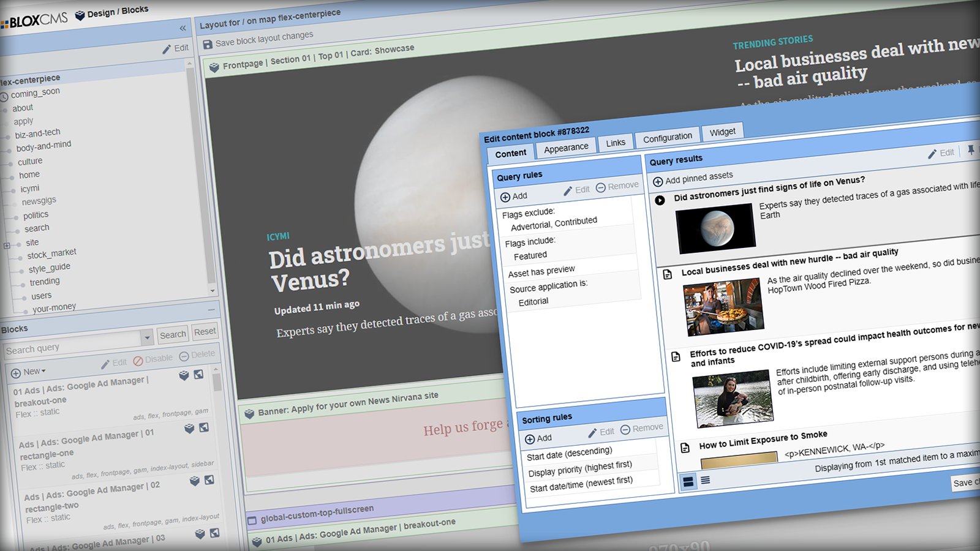The width and height of the screenshot is (980, 551).
Task: Collapse the Blocks panel with minus icon
Action: 211,310
